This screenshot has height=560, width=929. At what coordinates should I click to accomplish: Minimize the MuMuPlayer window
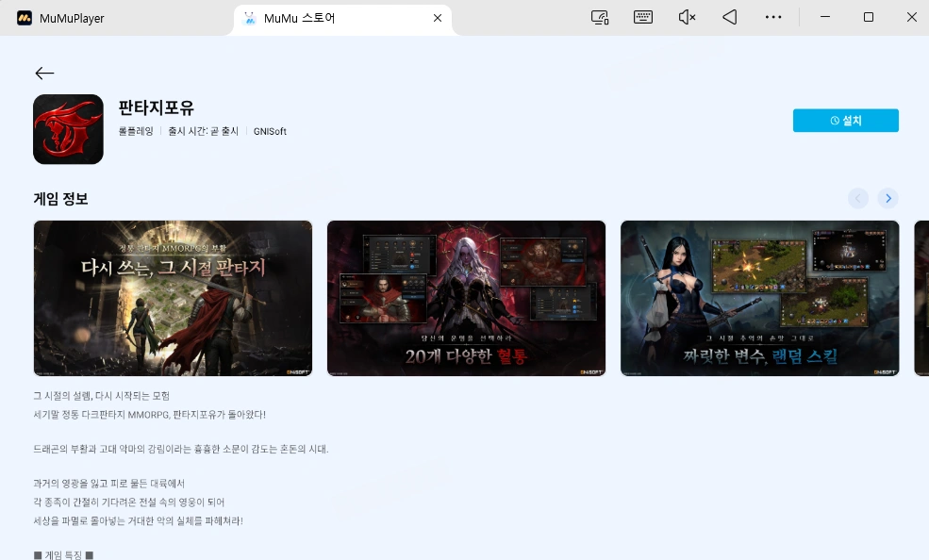tap(824, 17)
